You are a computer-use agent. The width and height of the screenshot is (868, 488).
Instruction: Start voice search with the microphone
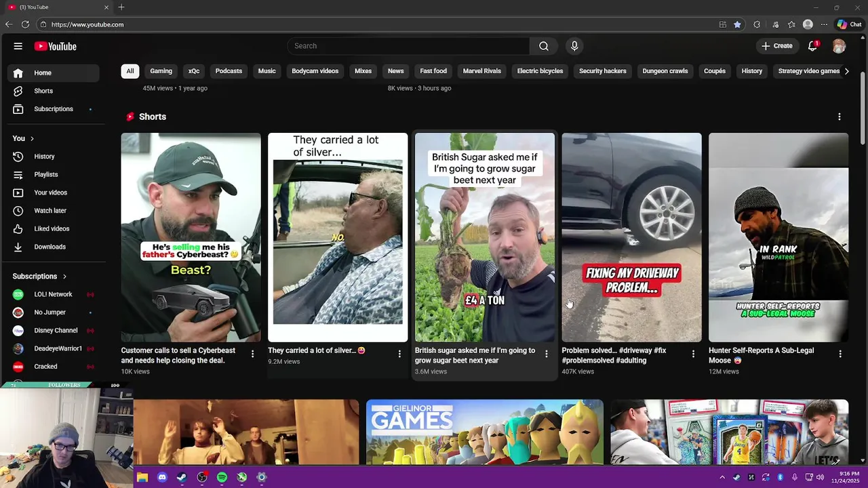click(574, 46)
